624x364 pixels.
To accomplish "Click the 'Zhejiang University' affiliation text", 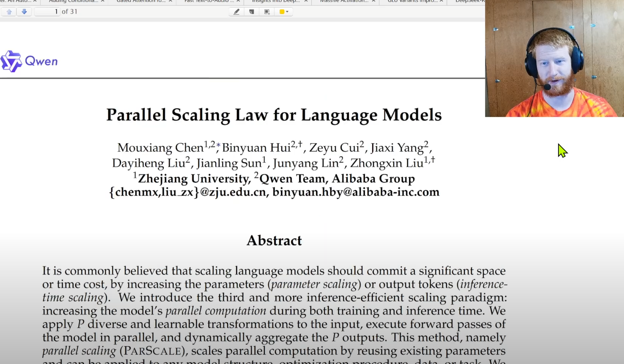I will click(x=193, y=179).
